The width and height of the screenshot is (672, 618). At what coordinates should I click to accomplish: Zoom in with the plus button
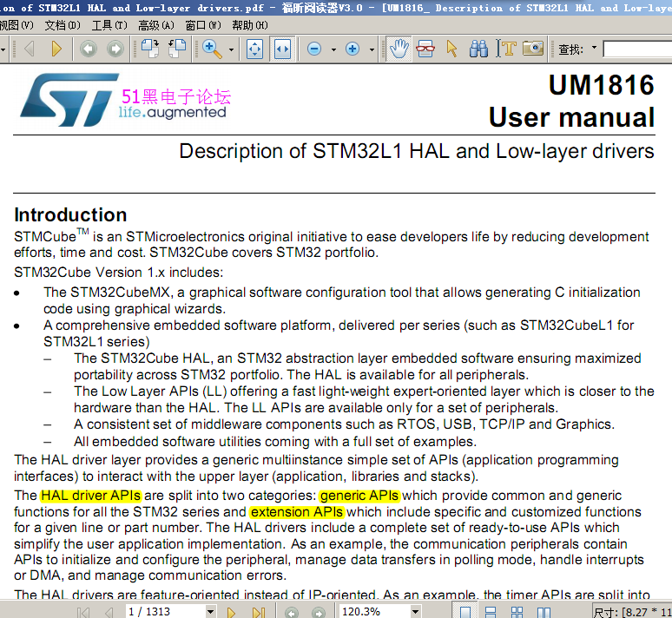point(352,49)
